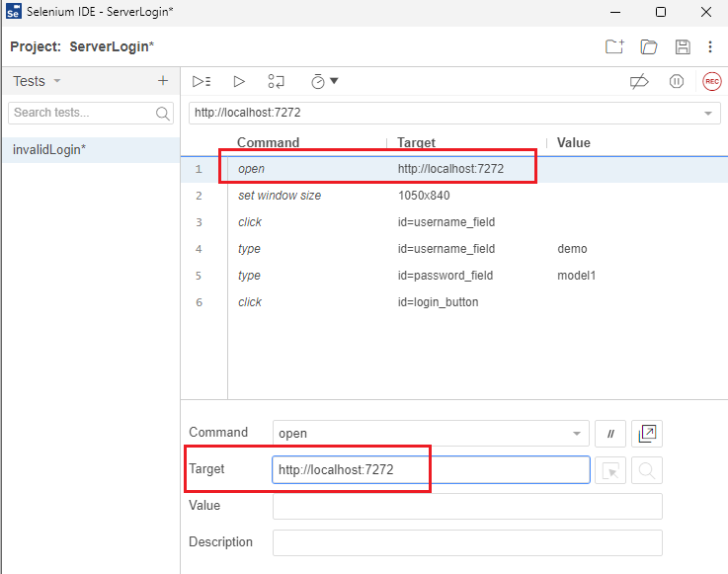
Task: Run all tests in suite
Action: 202,82
